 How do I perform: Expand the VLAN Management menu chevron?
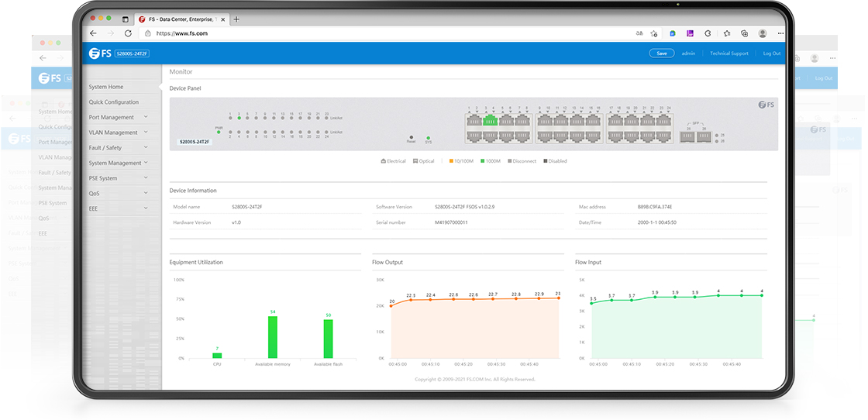click(146, 133)
